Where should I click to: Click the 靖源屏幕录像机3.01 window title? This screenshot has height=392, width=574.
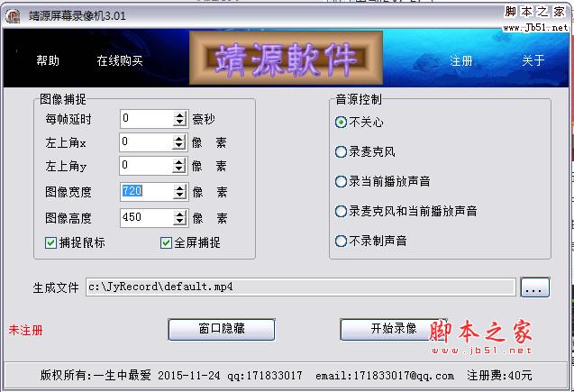(77, 15)
